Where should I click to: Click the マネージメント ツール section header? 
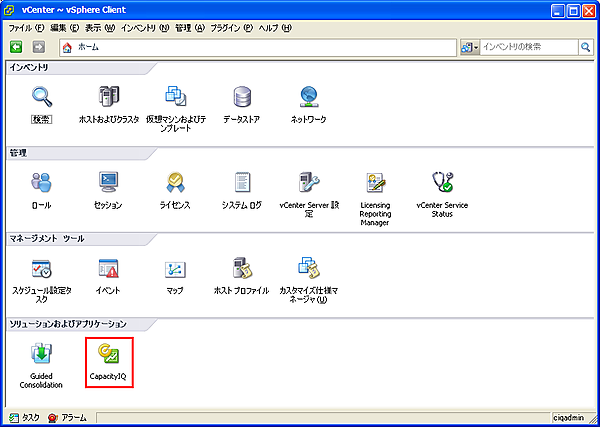click(x=47, y=239)
